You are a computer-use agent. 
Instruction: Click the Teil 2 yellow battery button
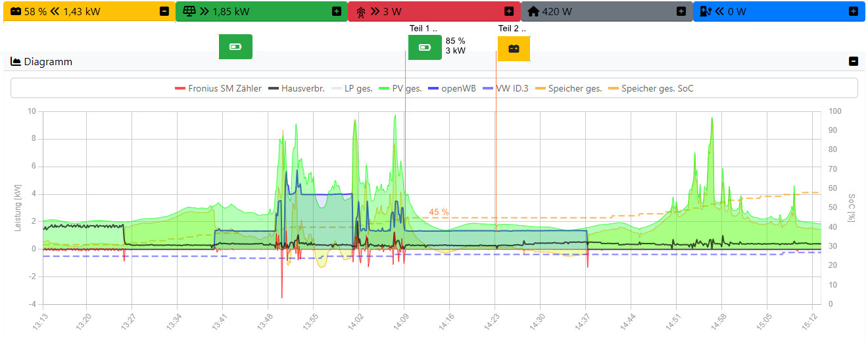(514, 48)
